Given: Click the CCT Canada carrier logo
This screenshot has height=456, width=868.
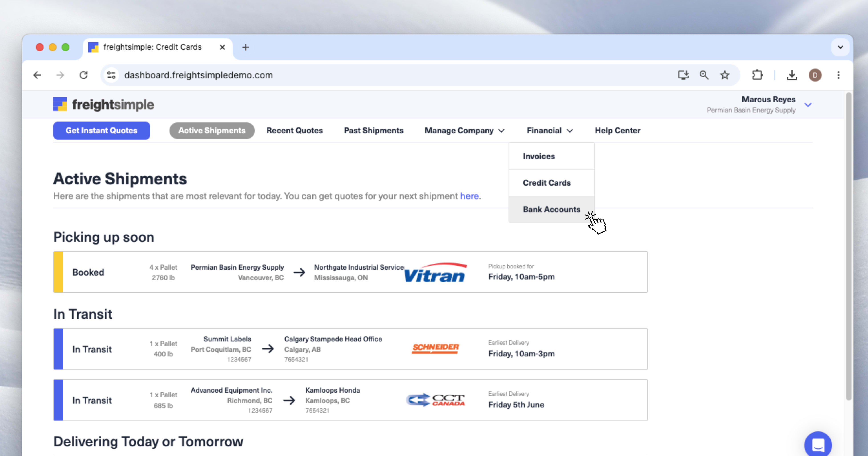Looking at the screenshot, I should tap(435, 400).
